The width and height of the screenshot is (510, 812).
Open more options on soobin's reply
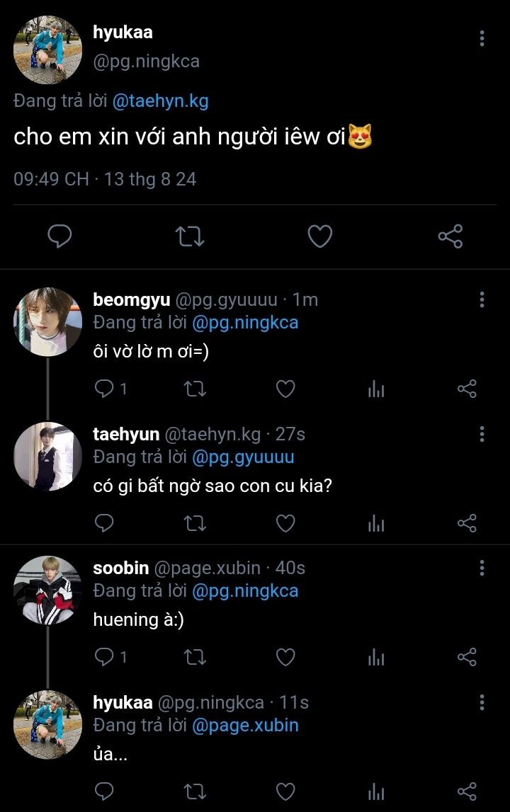pos(482,568)
